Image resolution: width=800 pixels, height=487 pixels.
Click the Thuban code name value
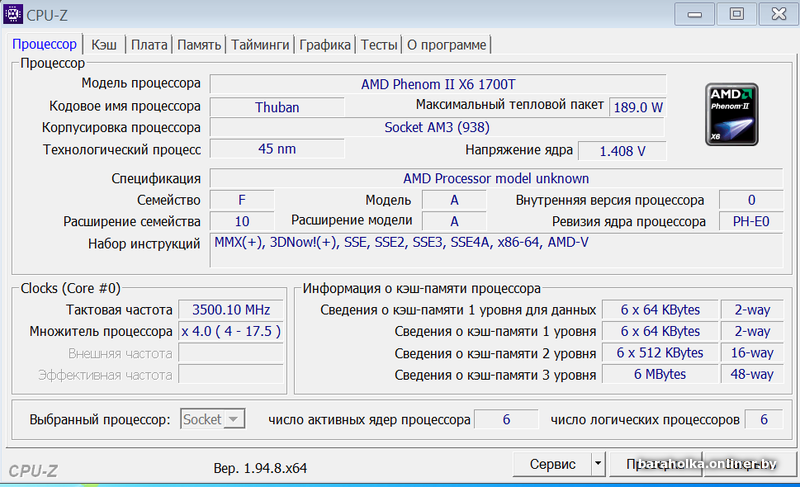coord(277,107)
